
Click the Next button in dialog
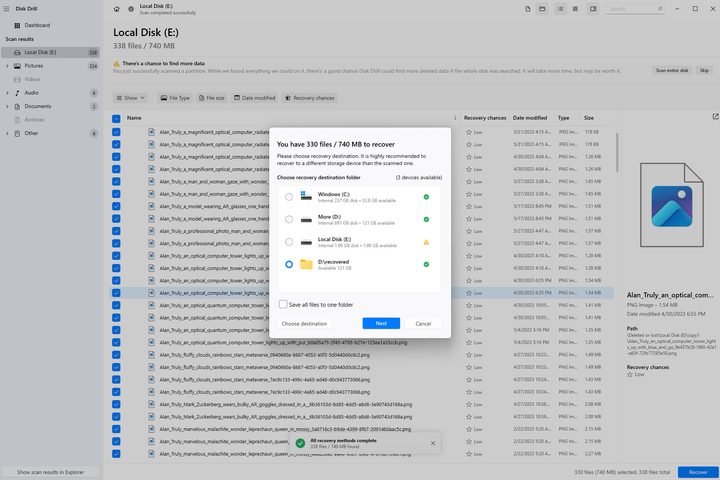(381, 323)
